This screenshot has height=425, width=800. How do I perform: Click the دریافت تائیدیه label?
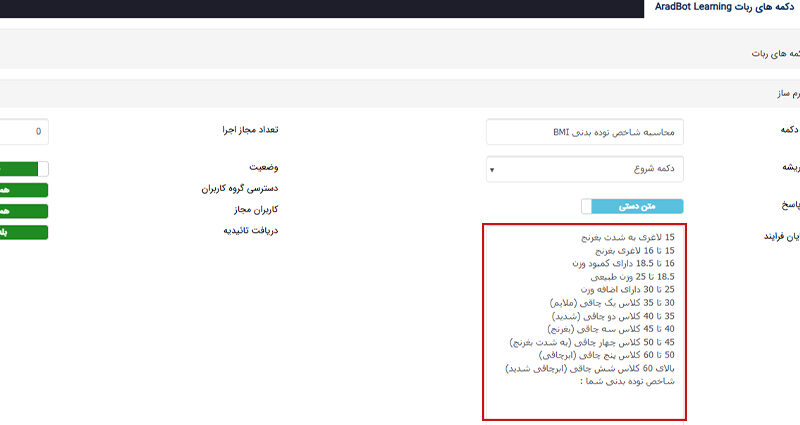[x=251, y=231]
